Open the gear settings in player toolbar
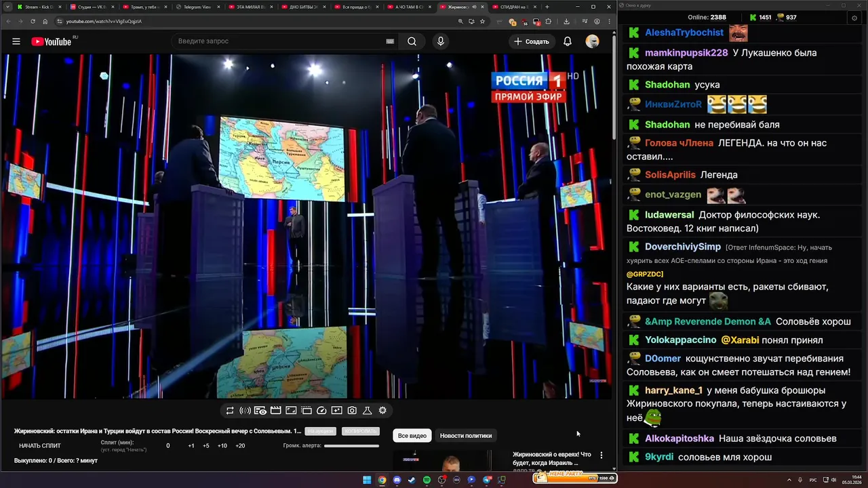Image resolution: width=868 pixels, height=488 pixels. 382,411
